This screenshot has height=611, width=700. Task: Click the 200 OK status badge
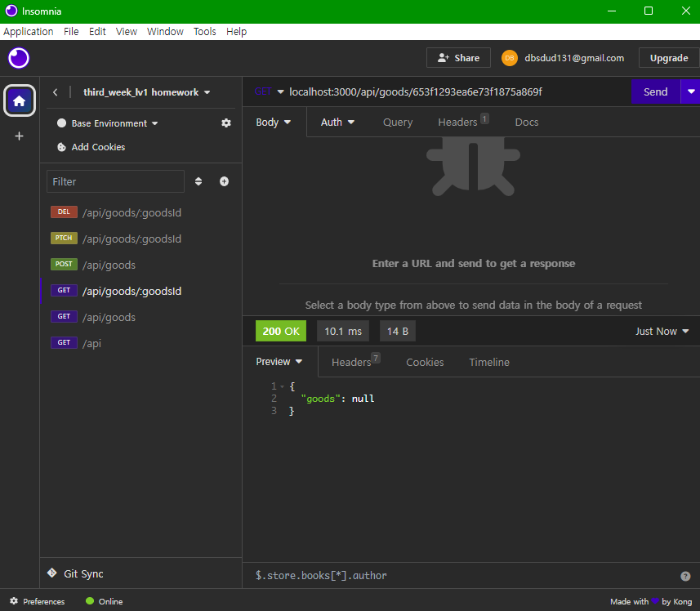281,331
